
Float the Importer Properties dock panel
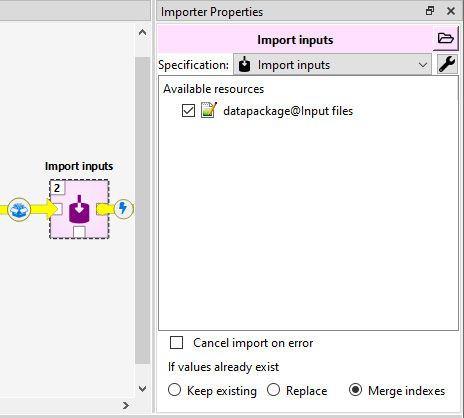[430, 11]
